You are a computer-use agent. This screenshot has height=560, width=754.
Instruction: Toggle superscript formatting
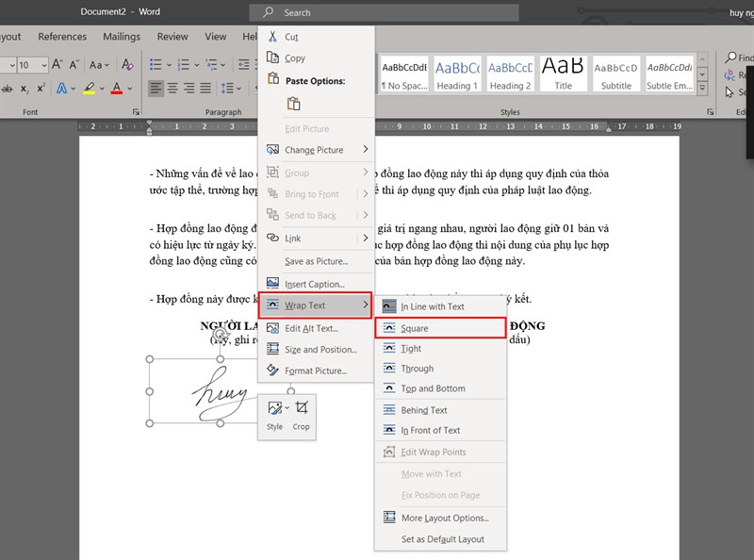click(x=41, y=89)
